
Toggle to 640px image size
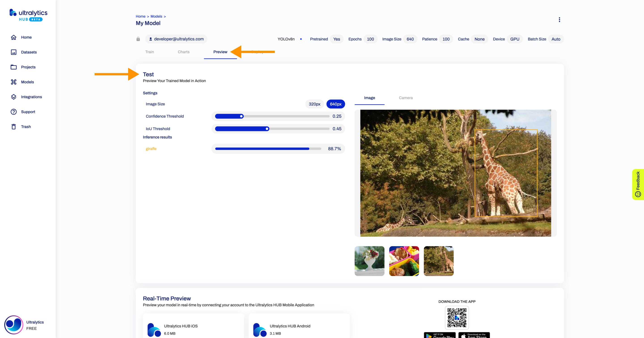336,104
